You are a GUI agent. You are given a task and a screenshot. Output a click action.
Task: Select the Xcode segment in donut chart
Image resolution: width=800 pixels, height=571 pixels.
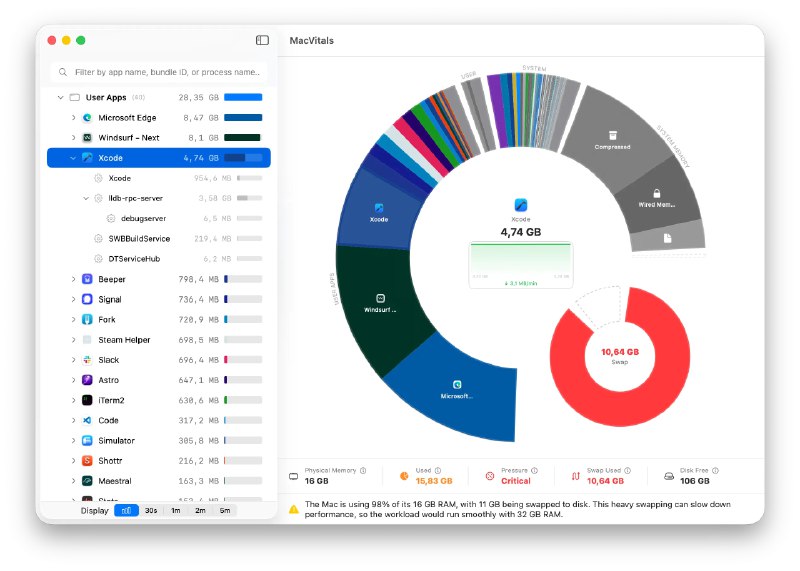(x=379, y=213)
